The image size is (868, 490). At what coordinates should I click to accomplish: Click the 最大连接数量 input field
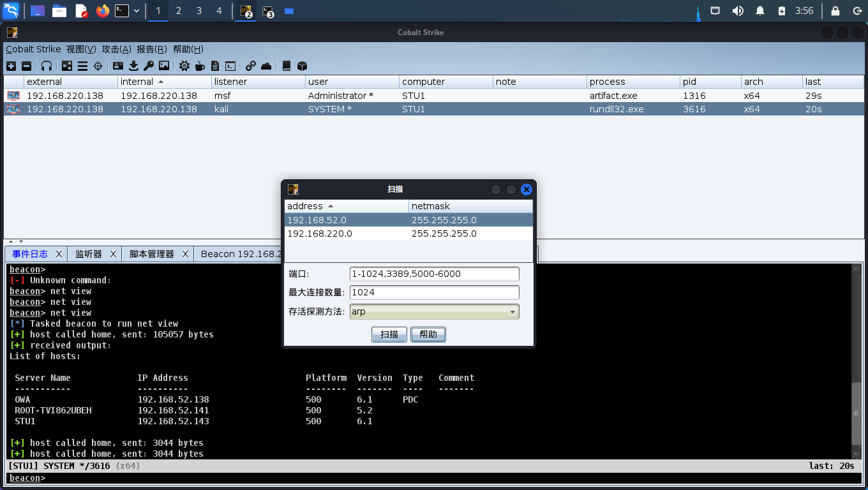tap(434, 292)
